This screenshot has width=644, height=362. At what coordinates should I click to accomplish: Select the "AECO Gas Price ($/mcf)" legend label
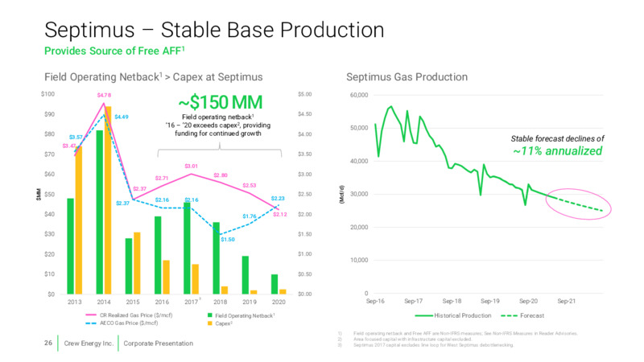129,323
